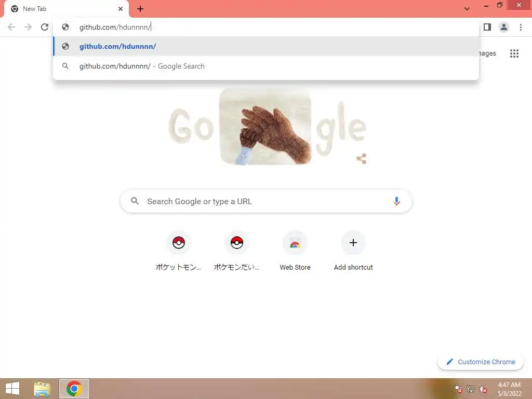This screenshot has width=532, height=399.
Task: Open tab search dropdown arrow
Action: pos(467,9)
